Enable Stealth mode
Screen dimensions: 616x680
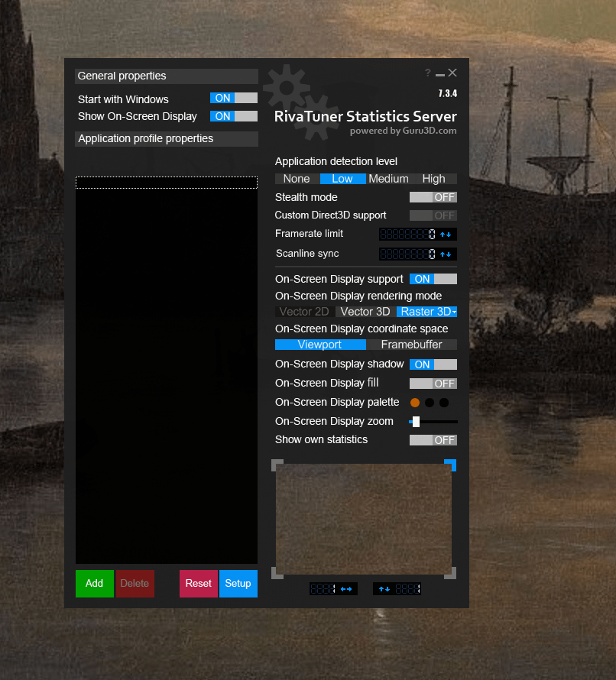coord(433,197)
